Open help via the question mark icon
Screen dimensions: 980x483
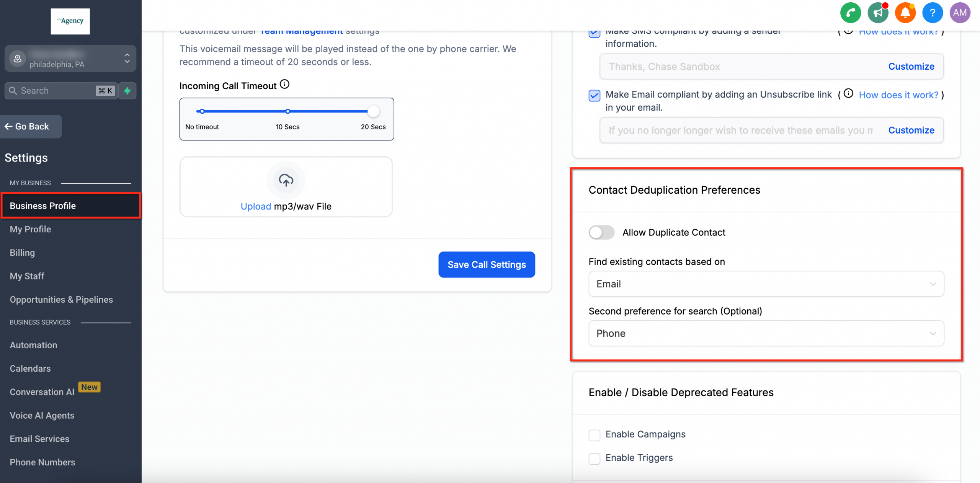[x=933, y=13]
